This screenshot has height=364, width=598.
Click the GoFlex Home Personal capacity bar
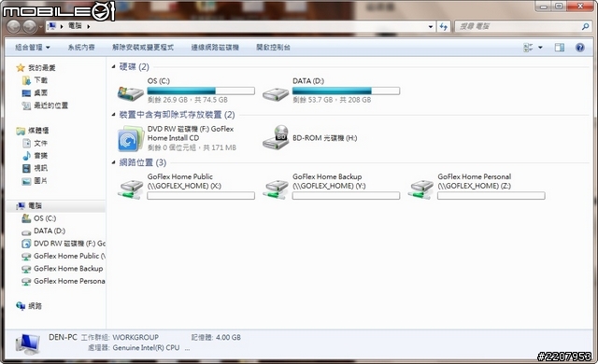pos(491,196)
